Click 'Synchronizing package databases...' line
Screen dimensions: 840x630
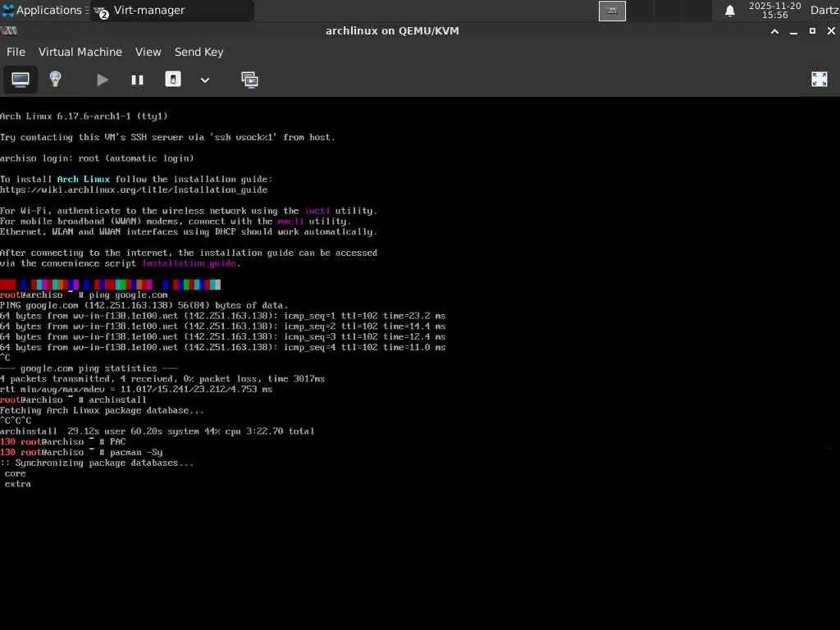click(x=97, y=463)
